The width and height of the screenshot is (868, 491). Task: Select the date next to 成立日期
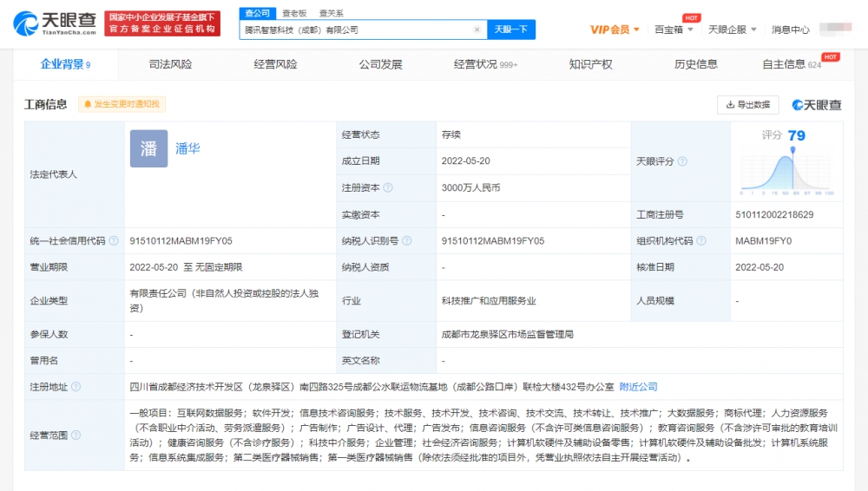(x=465, y=161)
